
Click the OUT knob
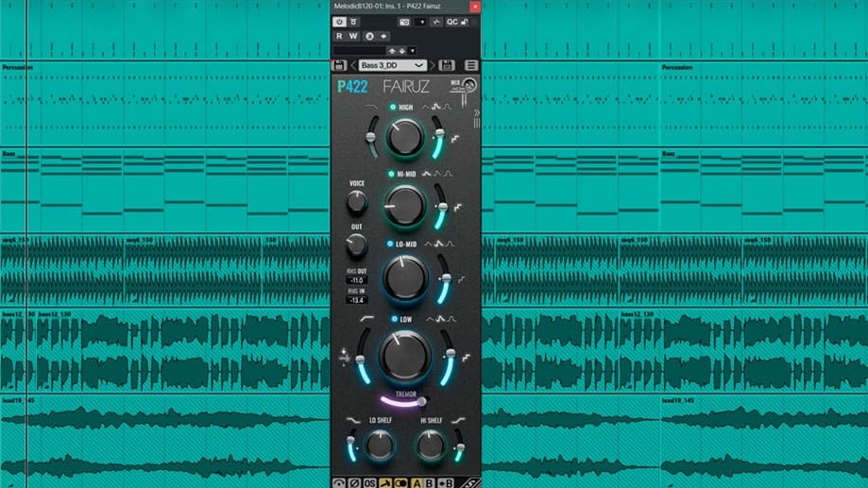click(356, 245)
